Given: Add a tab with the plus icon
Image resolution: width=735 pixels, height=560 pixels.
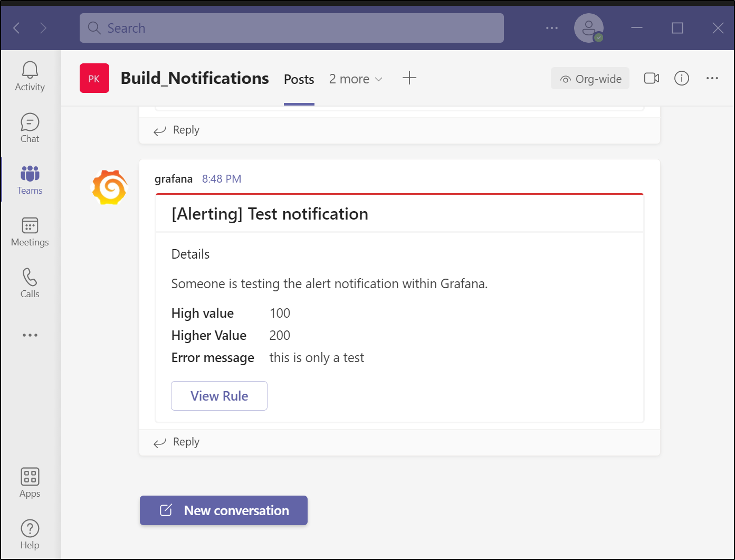Looking at the screenshot, I should click(x=409, y=78).
